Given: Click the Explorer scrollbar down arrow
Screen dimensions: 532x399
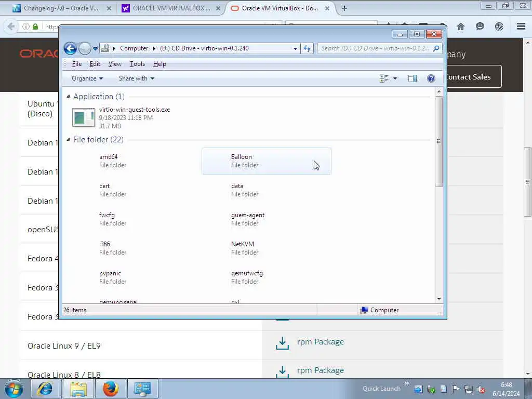Looking at the screenshot, I should point(438,299).
